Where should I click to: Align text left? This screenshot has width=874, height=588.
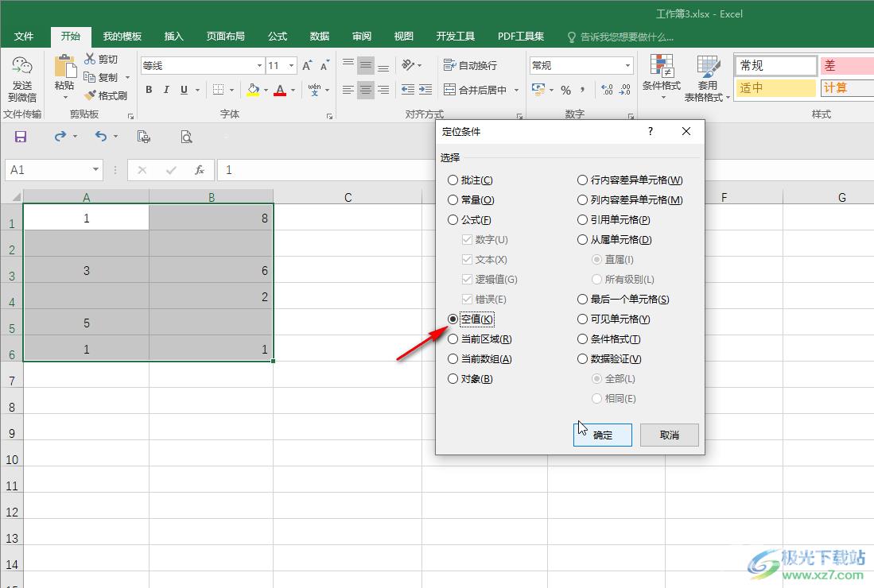click(348, 90)
